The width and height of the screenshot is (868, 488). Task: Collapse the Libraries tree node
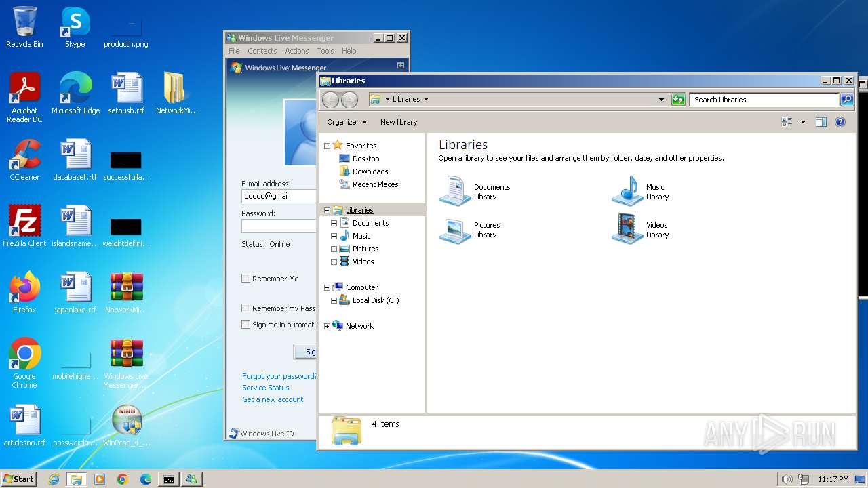click(327, 211)
